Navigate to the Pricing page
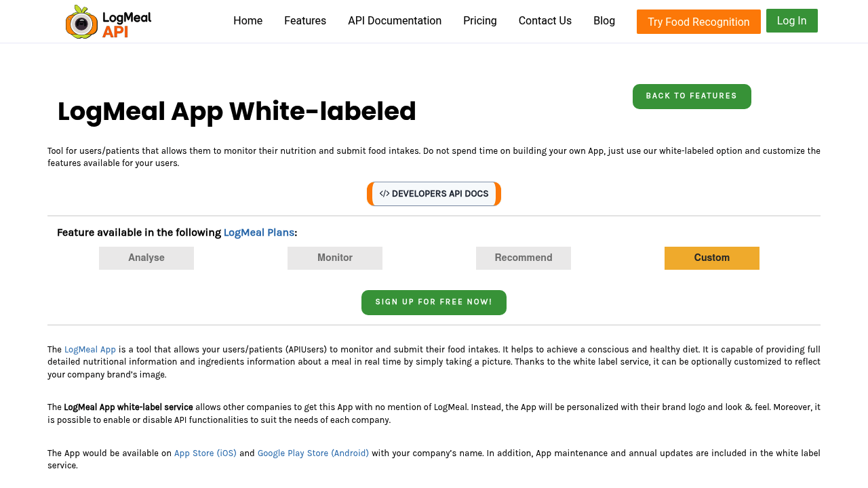The image size is (868, 488). pos(480,21)
